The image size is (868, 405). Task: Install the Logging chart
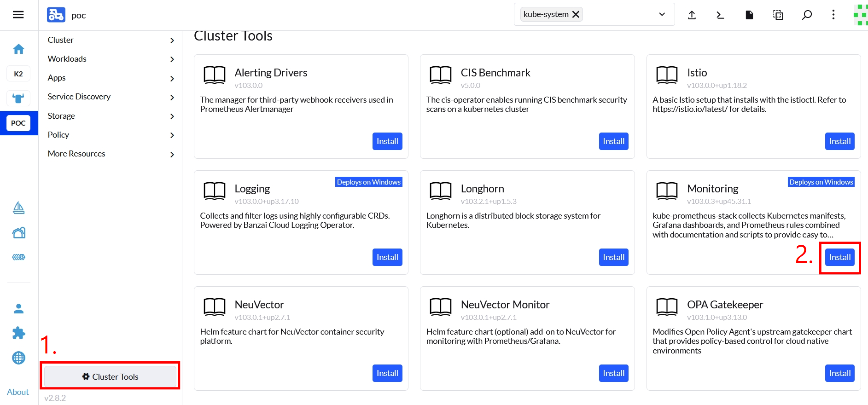pos(387,257)
